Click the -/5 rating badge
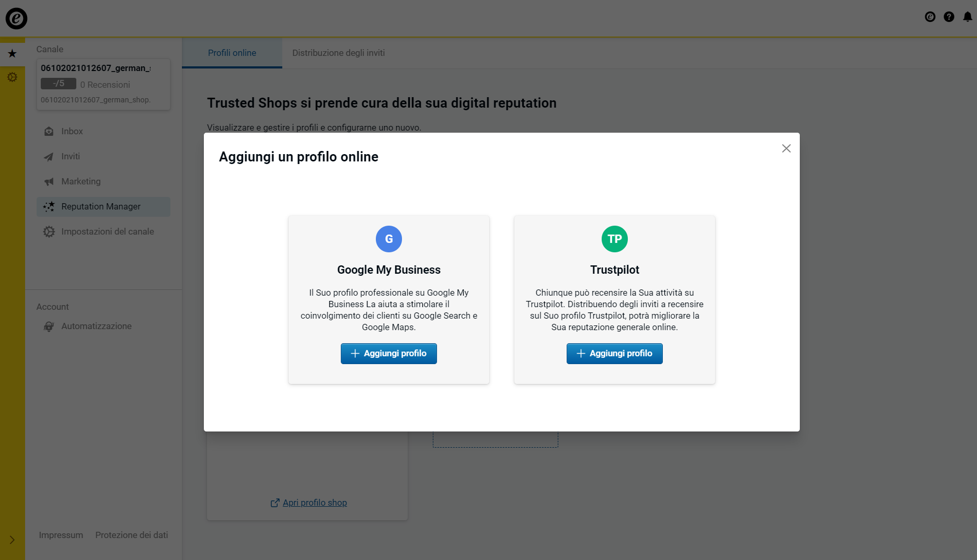This screenshot has height=560, width=977. [x=59, y=84]
